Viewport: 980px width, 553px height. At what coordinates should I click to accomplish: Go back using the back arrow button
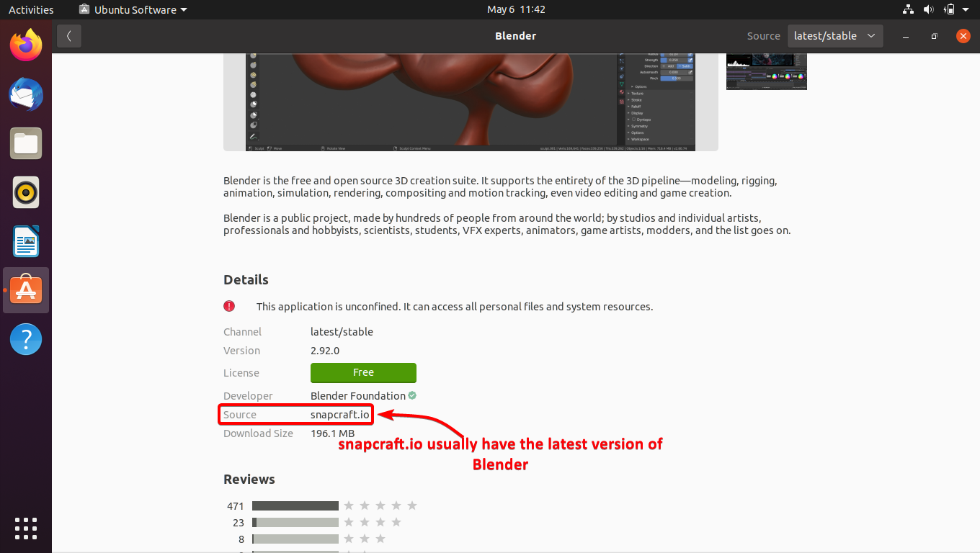tap(68, 35)
